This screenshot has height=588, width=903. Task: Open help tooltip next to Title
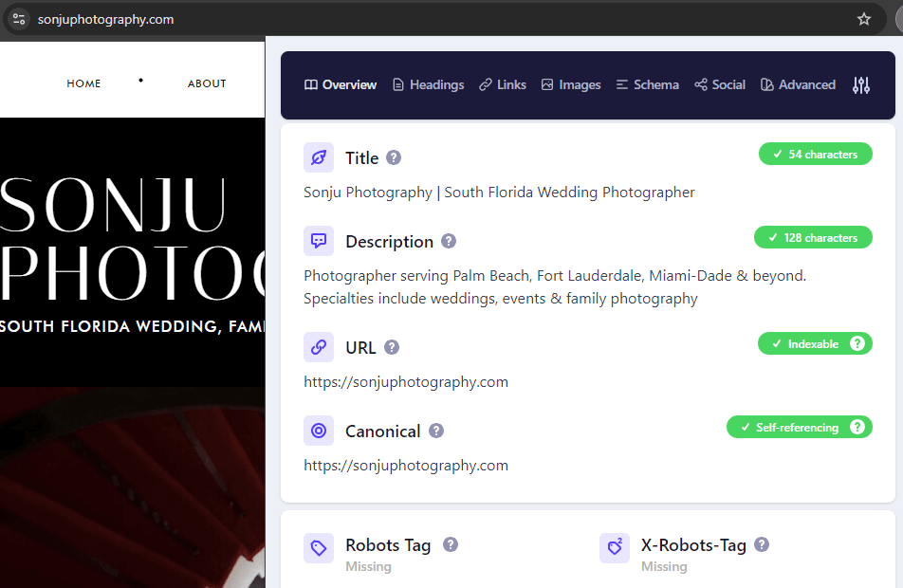tap(394, 157)
